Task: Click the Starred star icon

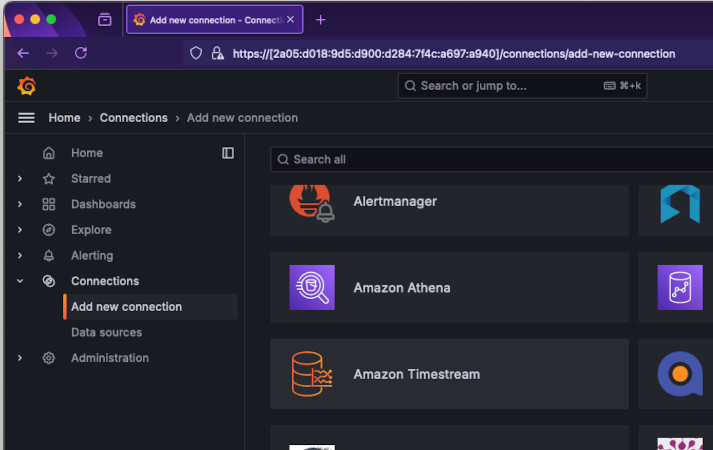Action: point(49,179)
